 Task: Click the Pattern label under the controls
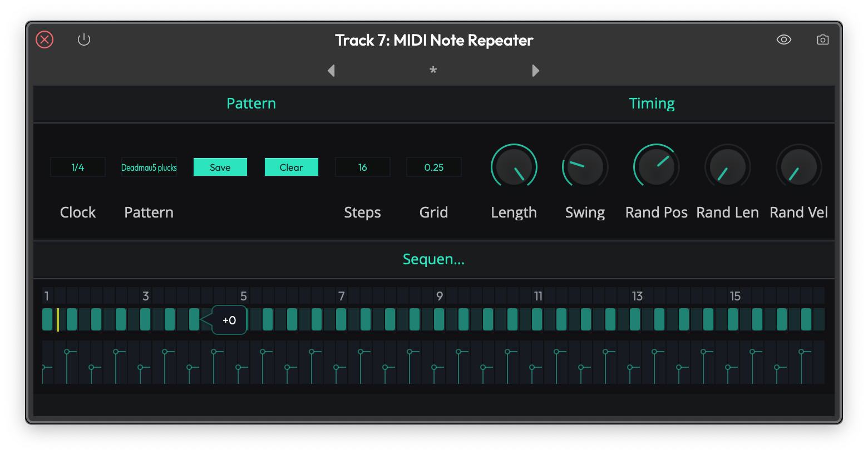click(149, 213)
